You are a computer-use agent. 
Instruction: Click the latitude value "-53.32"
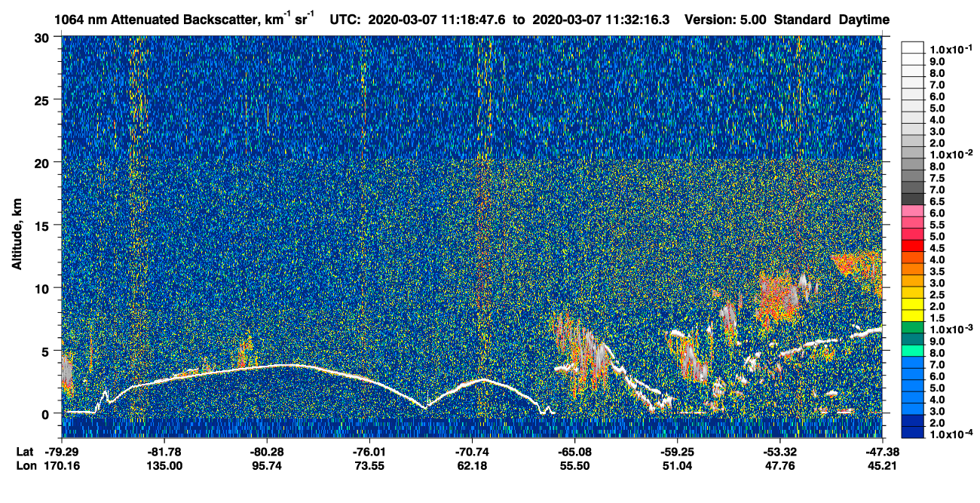pos(779,452)
